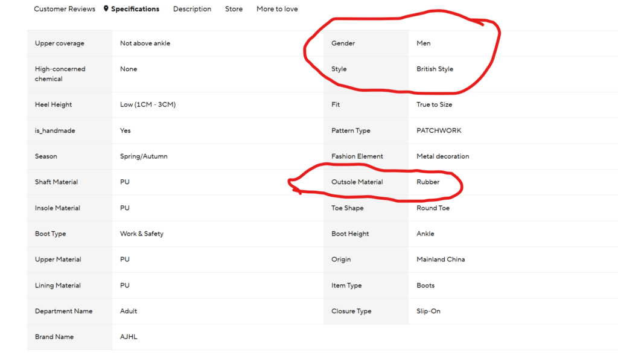The image size is (618, 364).
Task: Select the 'Work & Safety' boot type
Action: point(142,234)
